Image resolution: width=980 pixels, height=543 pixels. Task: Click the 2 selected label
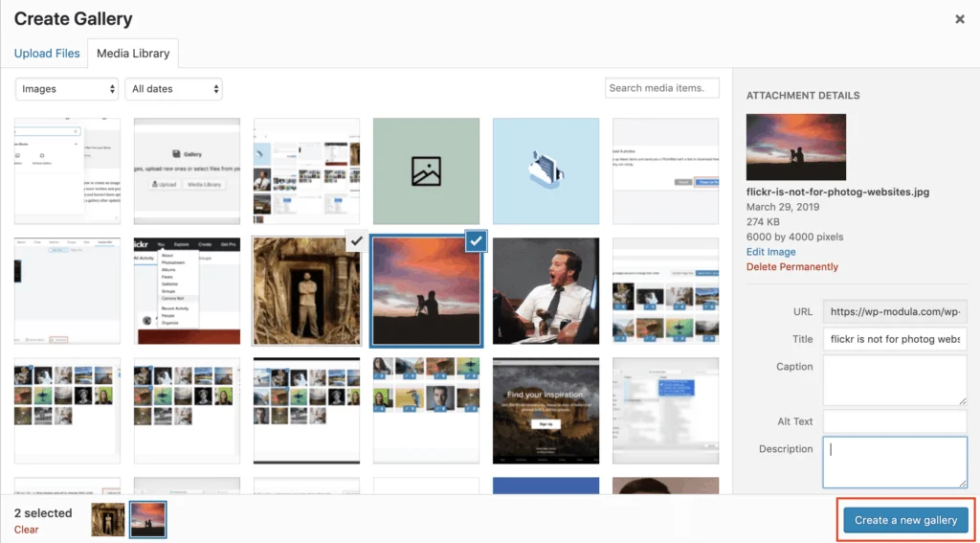(43, 513)
